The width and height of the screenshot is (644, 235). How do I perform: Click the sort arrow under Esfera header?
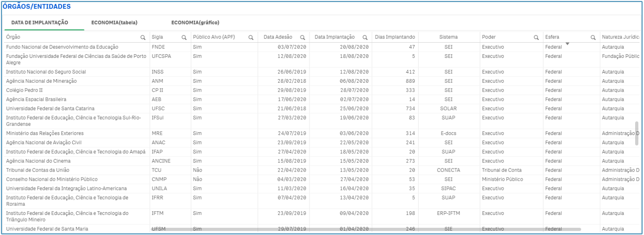pyautogui.click(x=567, y=43)
